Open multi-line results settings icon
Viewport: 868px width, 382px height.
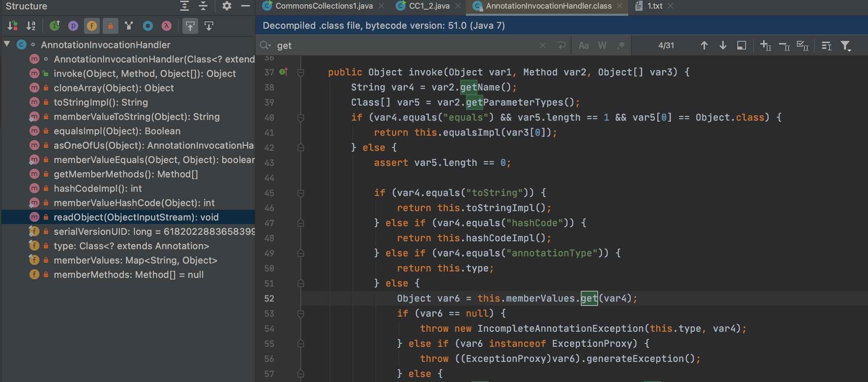click(x=826, y=46)
